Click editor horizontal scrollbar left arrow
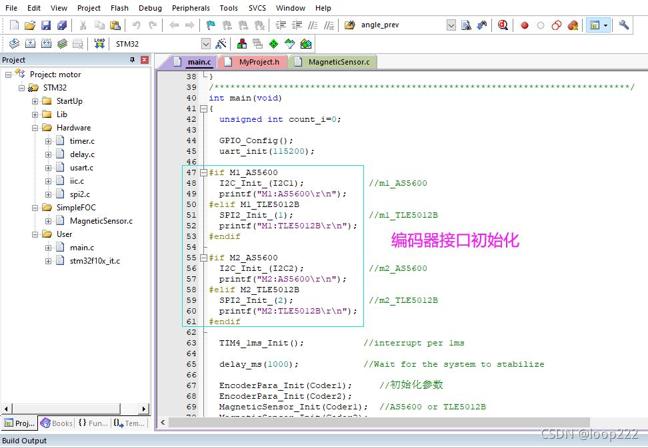Screen dimensions: 648x448 (163, 422)
